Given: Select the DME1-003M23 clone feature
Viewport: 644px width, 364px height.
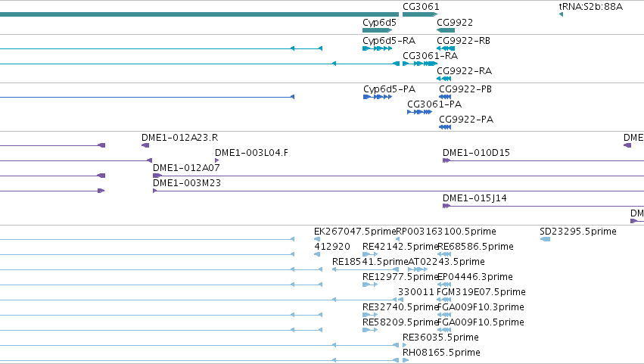Looking at the screenshot, I should coord(398,191).
